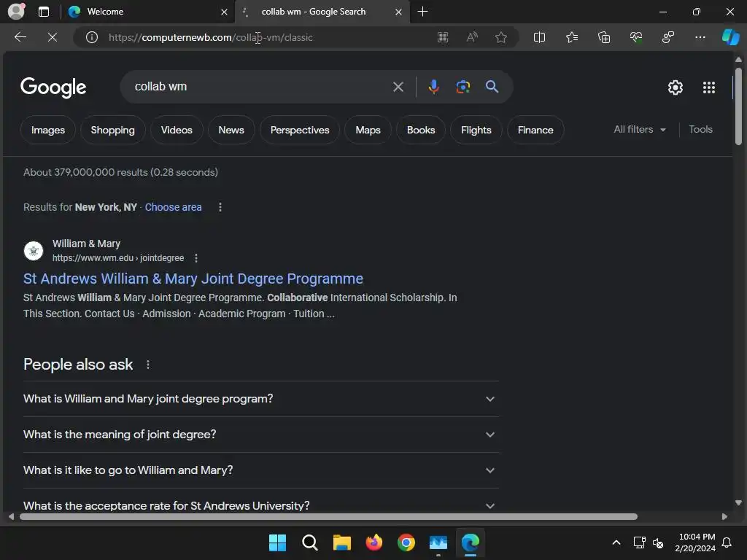Go back with the browser back arrow
The height and width of the screenshot is (560, 747).
pos(20,37)
